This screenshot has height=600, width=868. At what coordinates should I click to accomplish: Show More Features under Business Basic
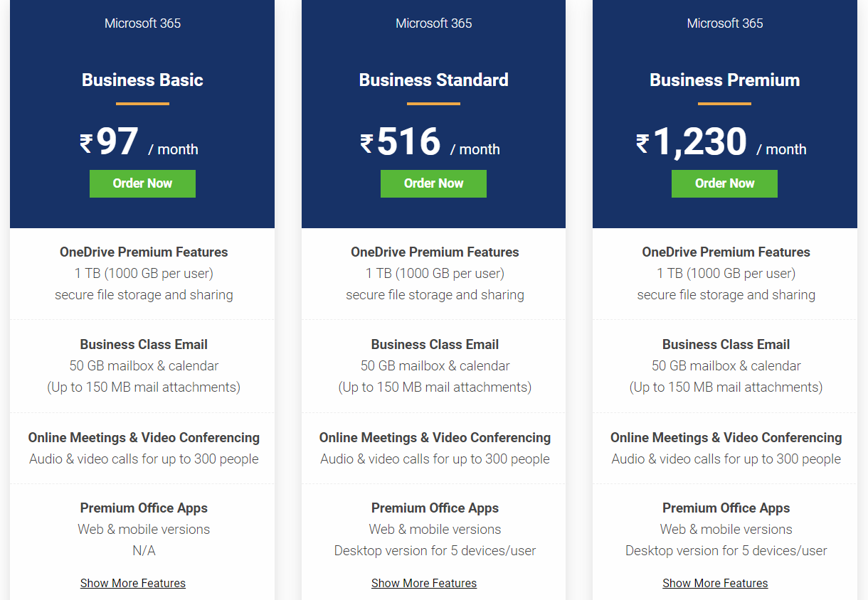pos(132,583)
